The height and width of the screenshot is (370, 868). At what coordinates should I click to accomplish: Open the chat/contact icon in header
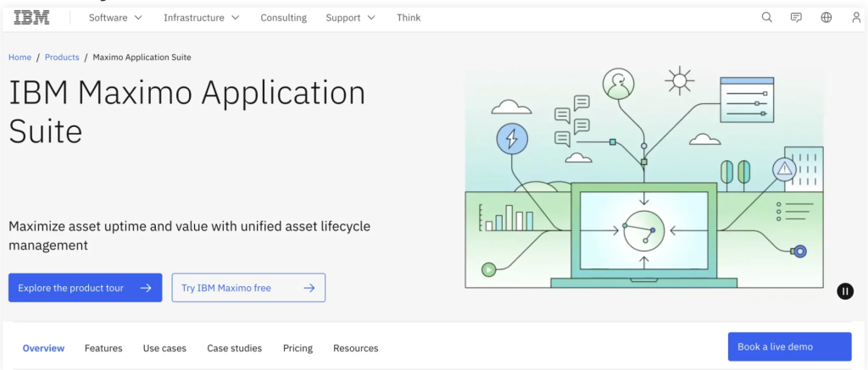click(796, 17)
